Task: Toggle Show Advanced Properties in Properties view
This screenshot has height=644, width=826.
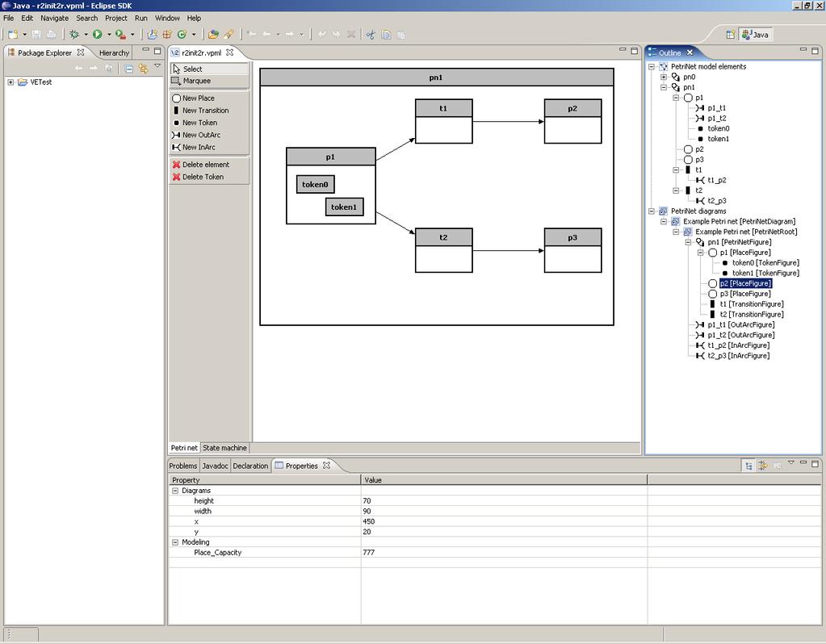Action: pyautogui.click(x=763, y=466)
